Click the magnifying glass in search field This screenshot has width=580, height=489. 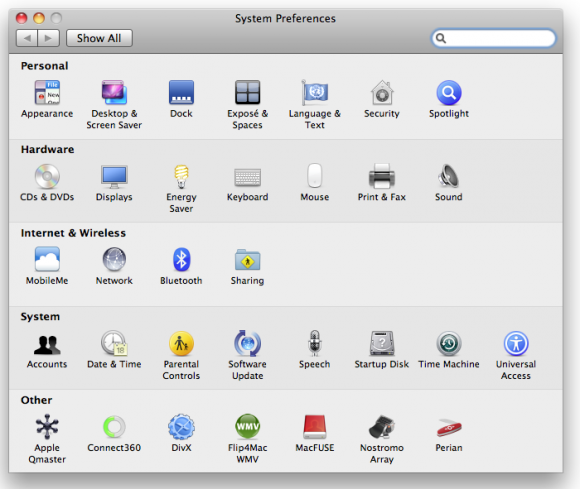[441, 38]
